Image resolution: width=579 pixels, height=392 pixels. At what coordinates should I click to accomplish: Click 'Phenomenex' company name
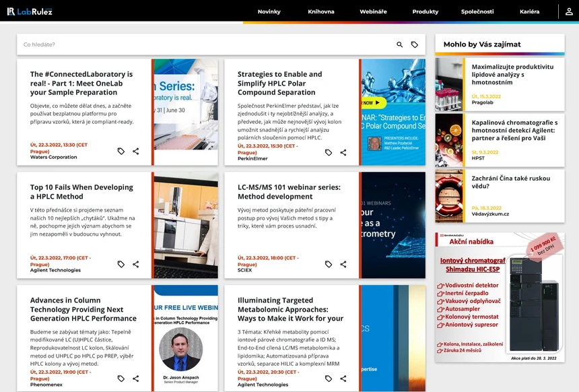point(46,385)
